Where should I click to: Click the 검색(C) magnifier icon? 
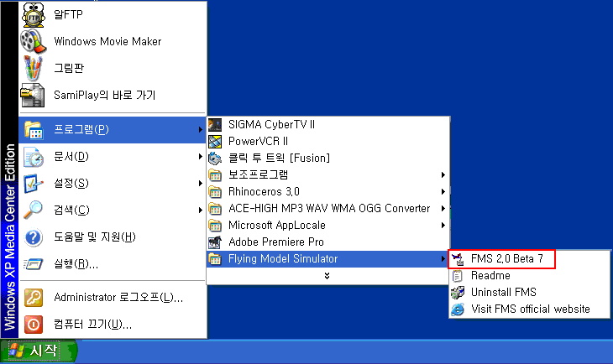click(x=34, y=211)
